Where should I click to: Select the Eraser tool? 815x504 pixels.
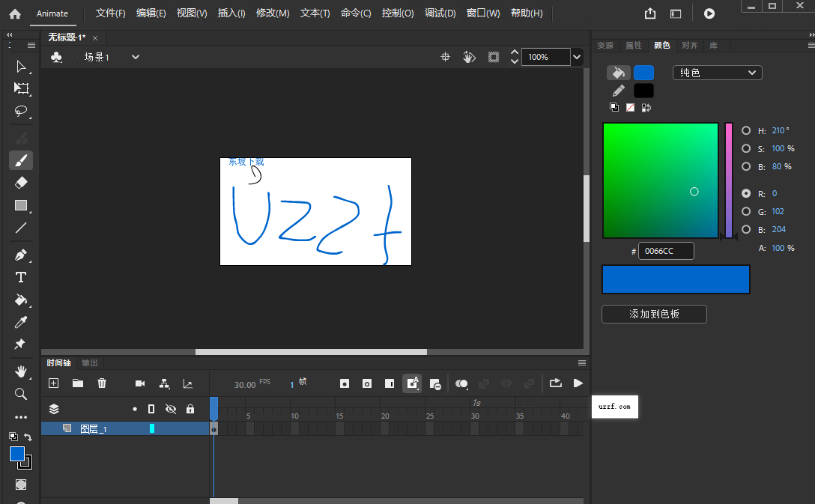(x=21, y=183)
